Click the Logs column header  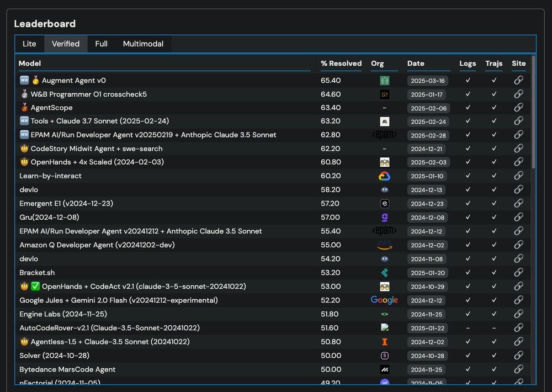[x=468, y=63]
